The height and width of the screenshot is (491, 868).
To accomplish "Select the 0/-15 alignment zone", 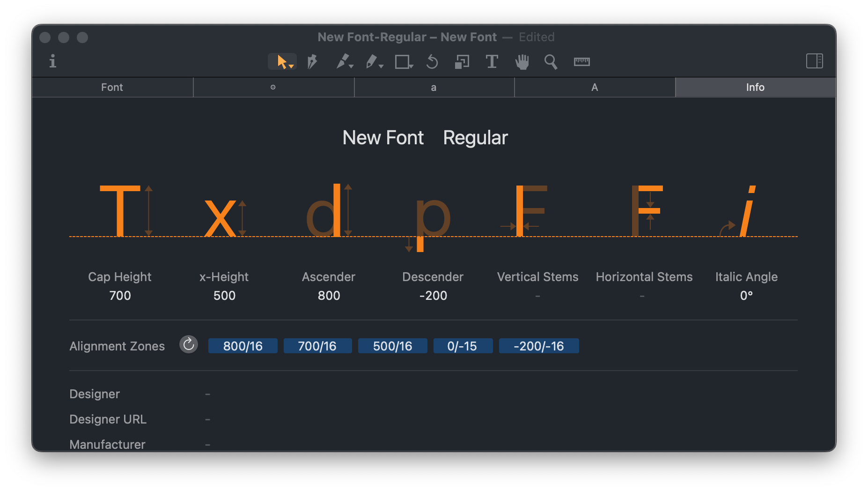I will pos(463,346).
